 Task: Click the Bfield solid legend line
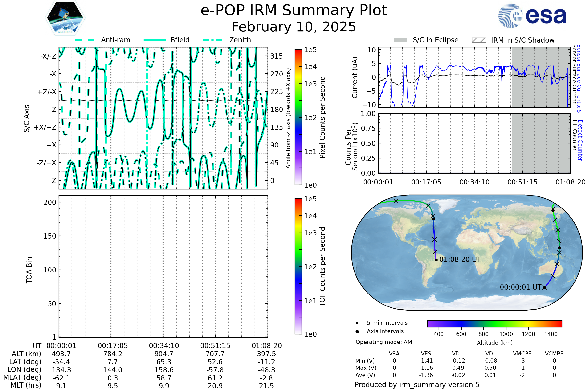pyautogui.click(x=155, y=40)
